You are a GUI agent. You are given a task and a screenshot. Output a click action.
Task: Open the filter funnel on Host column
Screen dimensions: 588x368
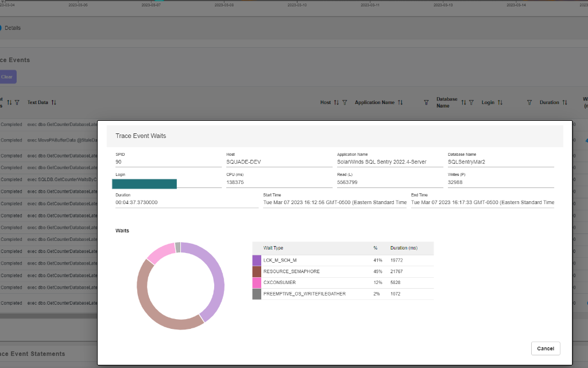tap(344, 102)
